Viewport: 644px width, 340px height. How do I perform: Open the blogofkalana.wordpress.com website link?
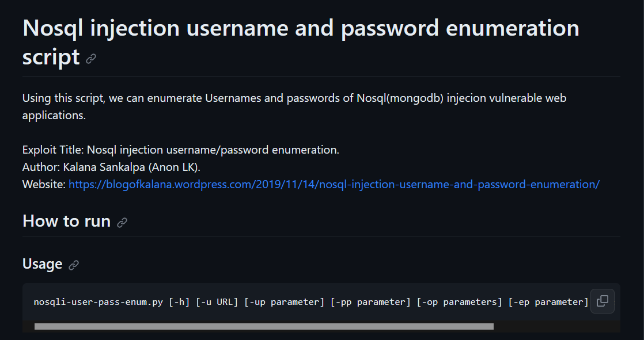[334, 184]
